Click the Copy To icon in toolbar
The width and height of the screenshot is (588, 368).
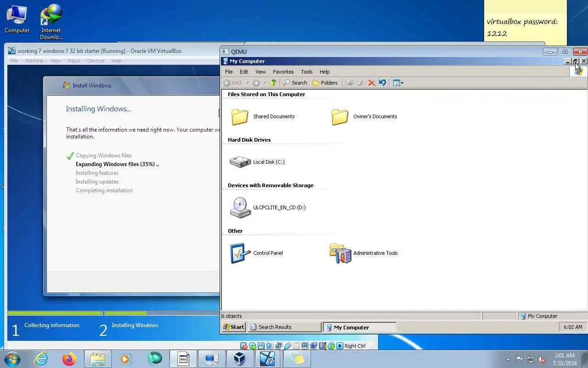pyautogui.click(x=361, y=83)
